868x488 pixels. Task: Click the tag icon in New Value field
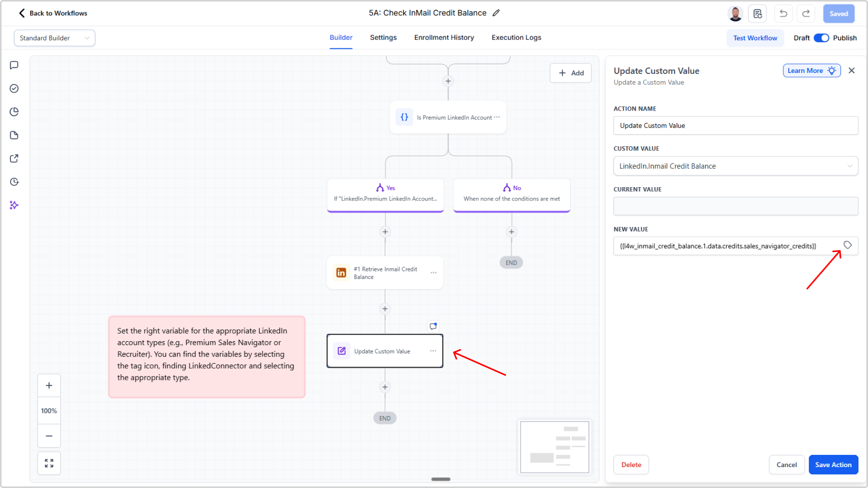point(847,245)
